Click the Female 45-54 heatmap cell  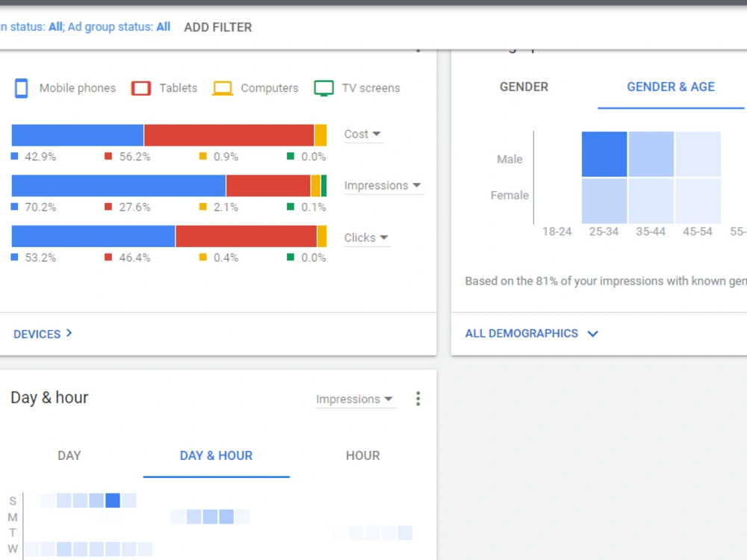698,200
